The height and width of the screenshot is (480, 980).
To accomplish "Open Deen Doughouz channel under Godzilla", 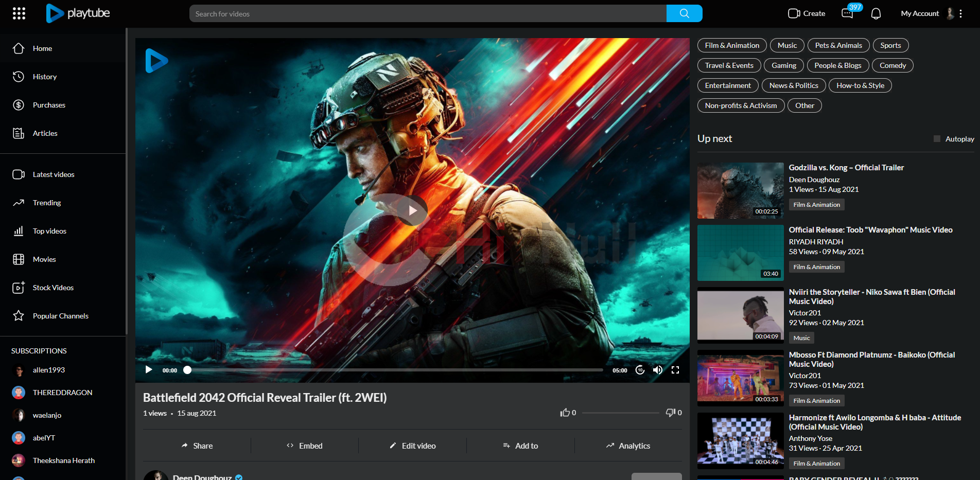I will [x=814, y=180].
